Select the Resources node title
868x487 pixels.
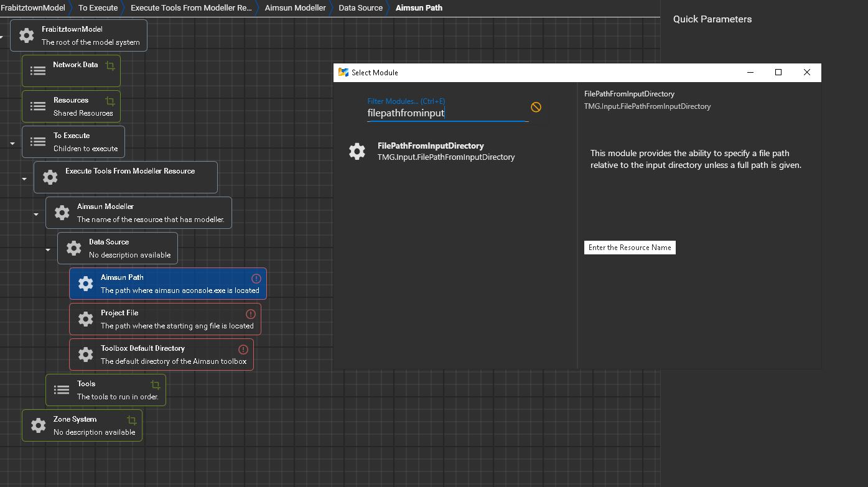pos(71,100)
